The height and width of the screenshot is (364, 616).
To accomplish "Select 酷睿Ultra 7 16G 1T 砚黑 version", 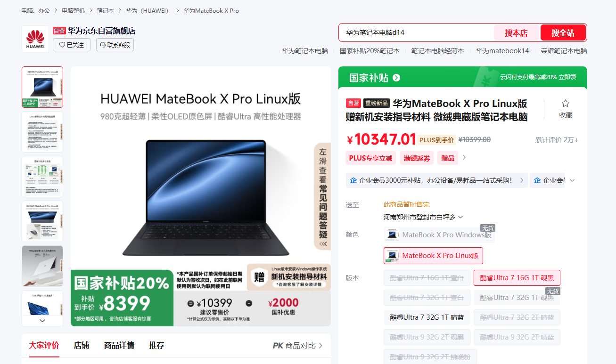I will (517, 278).
